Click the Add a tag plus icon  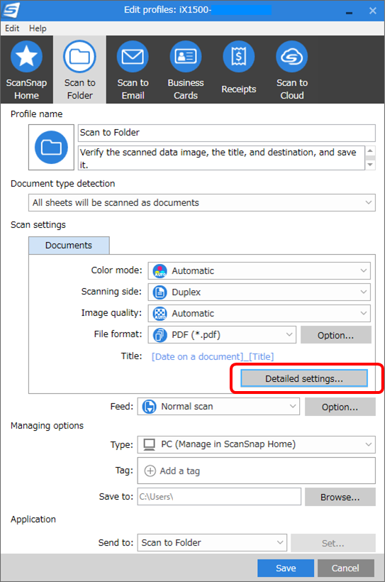pyautogui.click(x=150, y=471)
